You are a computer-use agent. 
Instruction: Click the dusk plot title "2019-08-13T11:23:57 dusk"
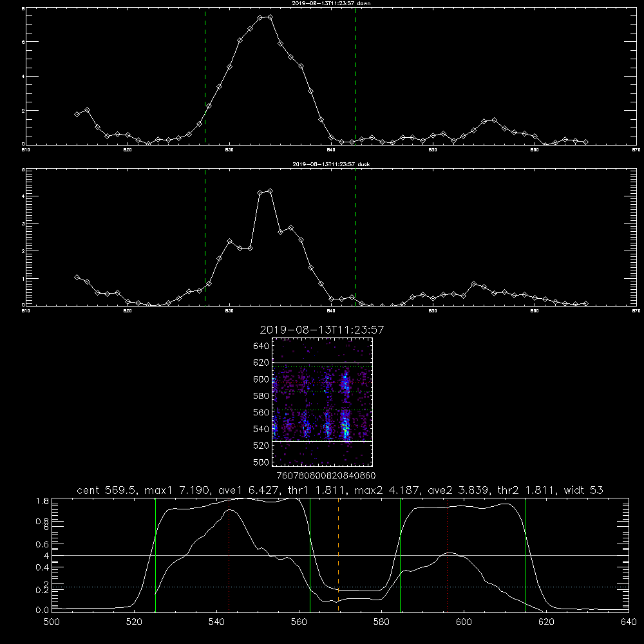(331, 164)
